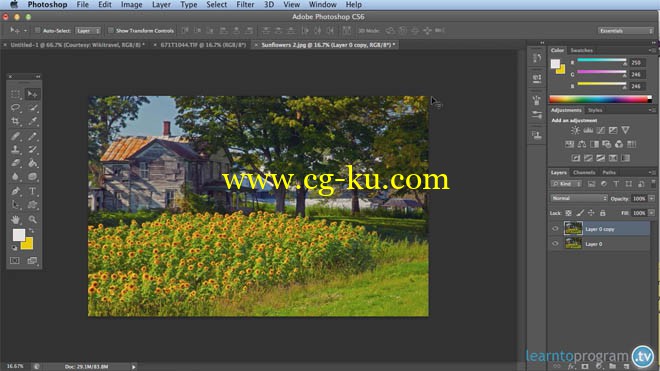Switch to the Styles tab

click(595, 110)
